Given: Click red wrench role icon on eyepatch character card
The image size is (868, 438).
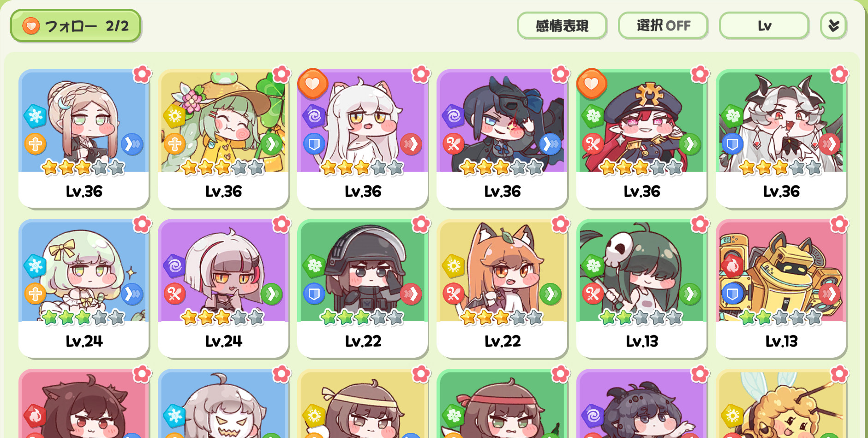Looking at the screenshot, I should (x=454, y=144).
